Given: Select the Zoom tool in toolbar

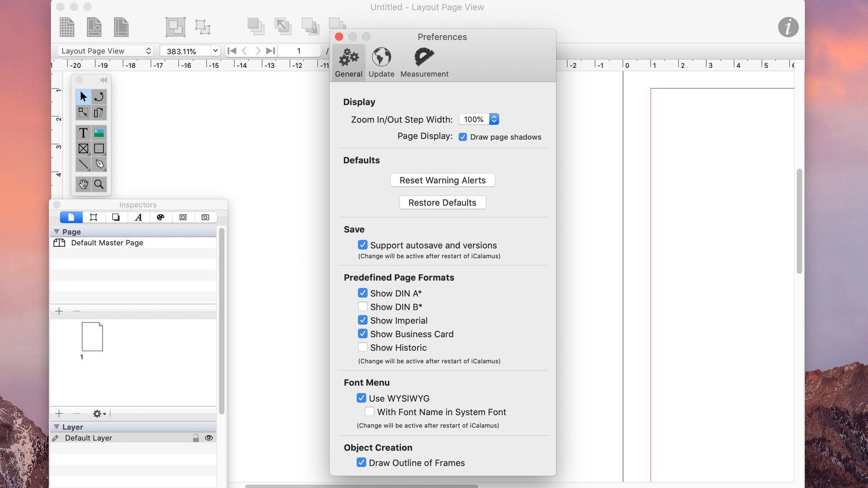Looking at the screenshot, I should 99,183.
